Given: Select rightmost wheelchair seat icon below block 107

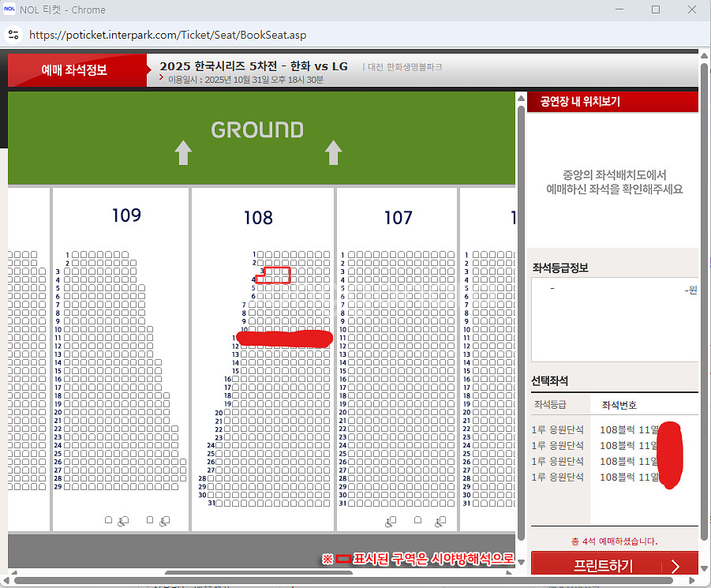Looking at the screenshot, I should [x=440, y=521].
